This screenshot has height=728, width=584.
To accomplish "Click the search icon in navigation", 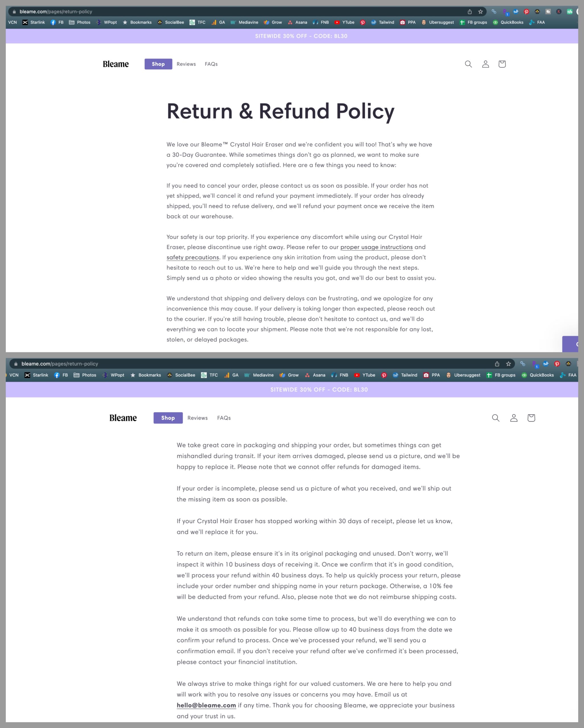I will [469, 64].
